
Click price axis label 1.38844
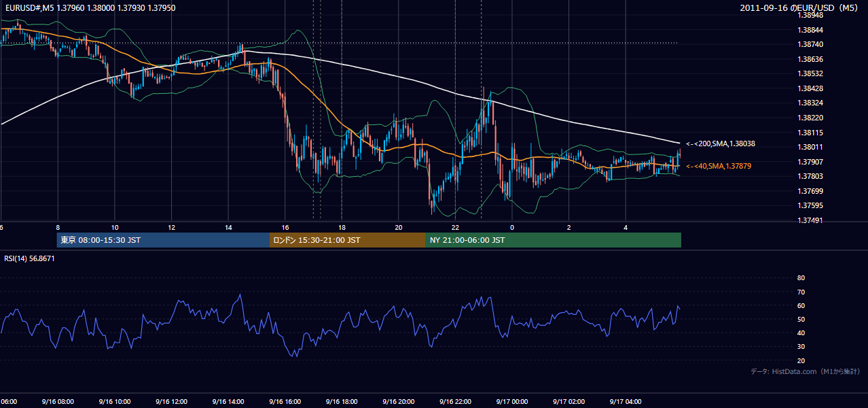(812, 30)
